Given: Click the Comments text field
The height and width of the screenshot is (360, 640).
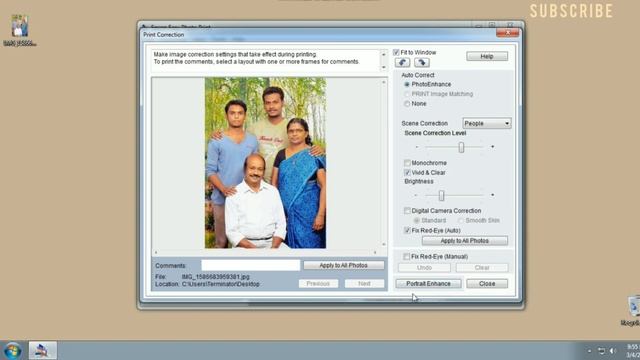Looking at the screenshot, I should coord(250,265).
